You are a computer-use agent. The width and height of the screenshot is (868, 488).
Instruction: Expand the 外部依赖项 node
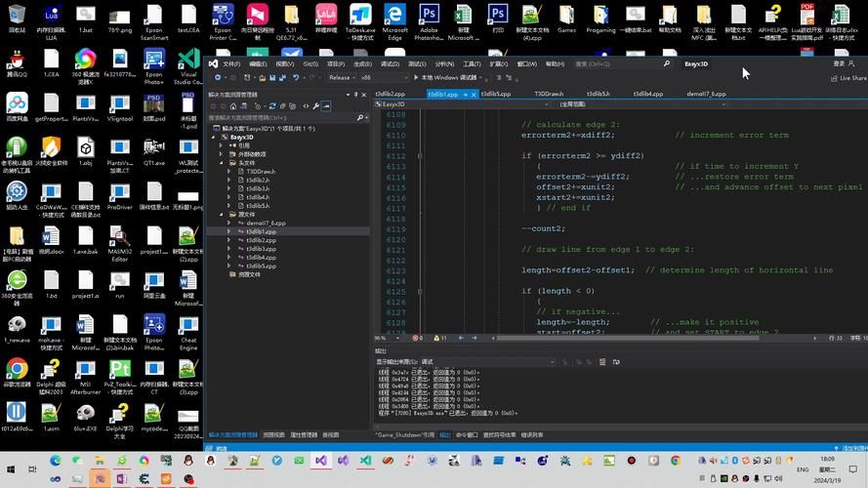click(222, 154)
